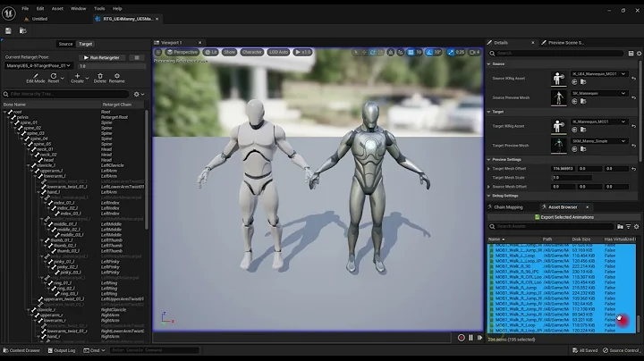This screenshot has width=644, height=361.
Task: Open Asset Browser settings gear icon
Action: coord(637,226)
